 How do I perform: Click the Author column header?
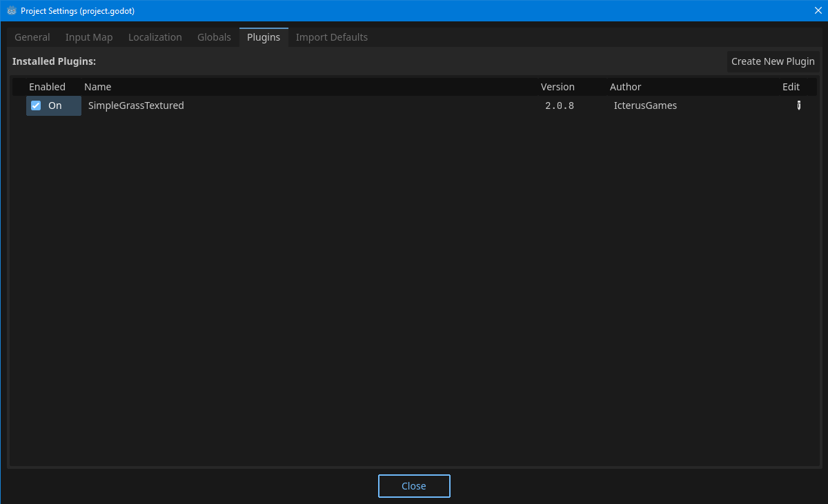pos(625,87)
